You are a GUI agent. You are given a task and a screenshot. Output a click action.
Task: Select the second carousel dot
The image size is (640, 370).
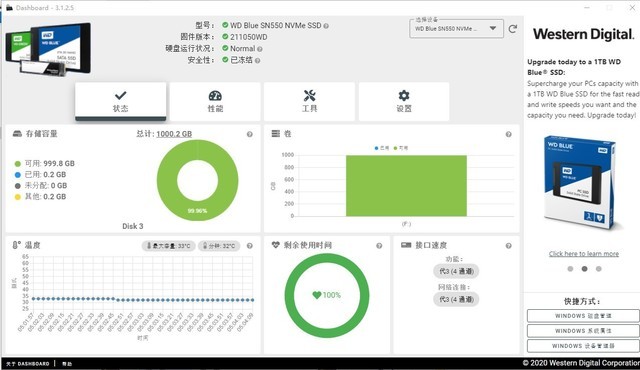[x=584, y=269]
